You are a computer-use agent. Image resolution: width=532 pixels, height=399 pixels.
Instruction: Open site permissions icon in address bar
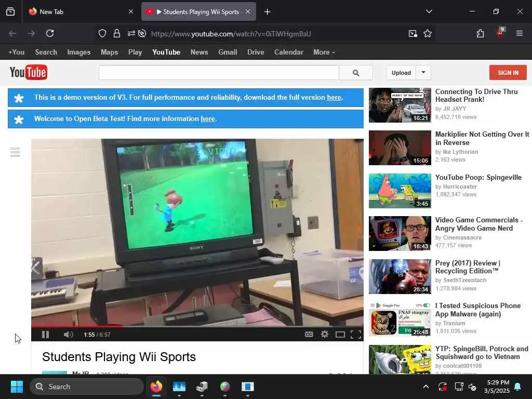coord(131,33)
